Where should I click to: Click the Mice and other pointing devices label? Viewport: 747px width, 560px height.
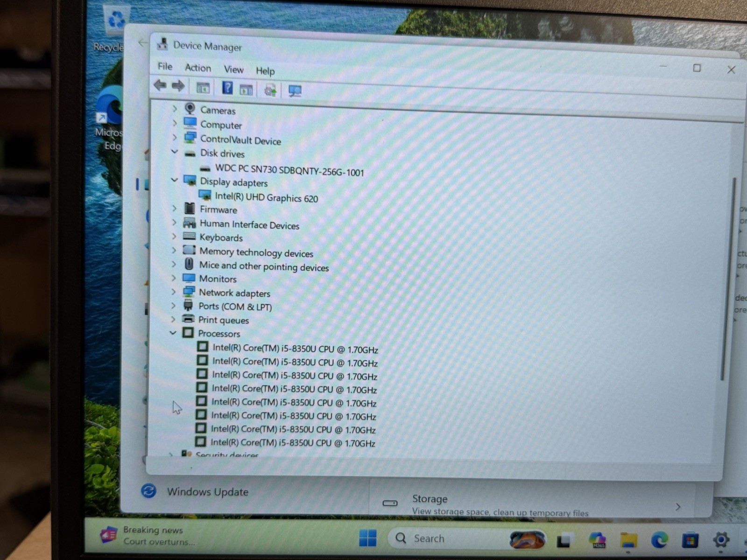point(264,266)
